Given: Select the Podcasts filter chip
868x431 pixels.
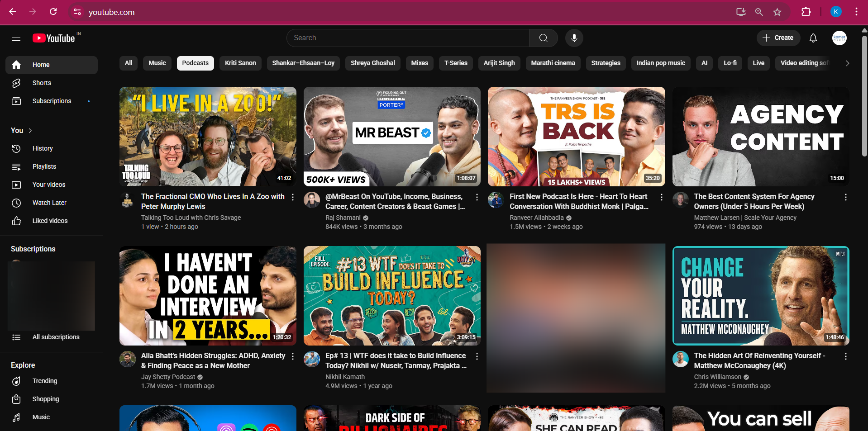Looking at the screenshot, I should pos(195,63).
